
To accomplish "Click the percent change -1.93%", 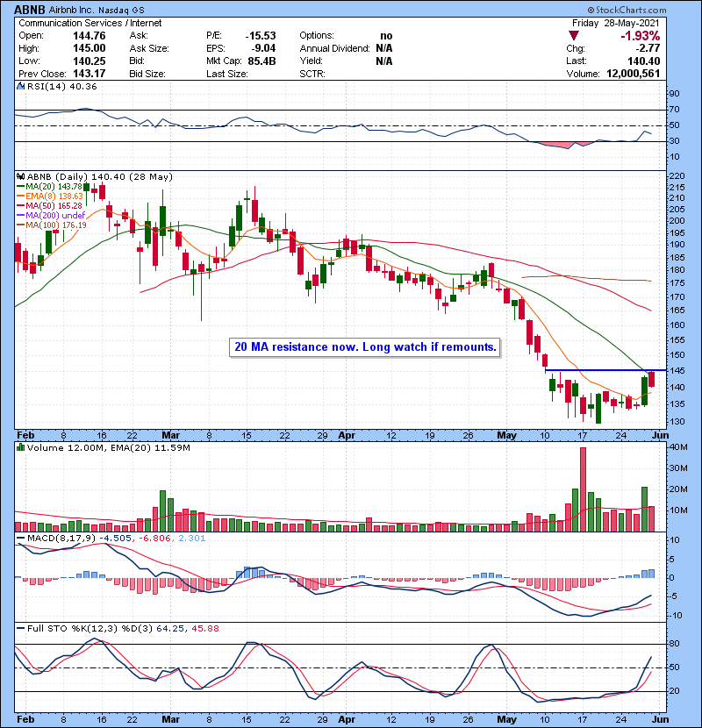I will tap(641, 36).
